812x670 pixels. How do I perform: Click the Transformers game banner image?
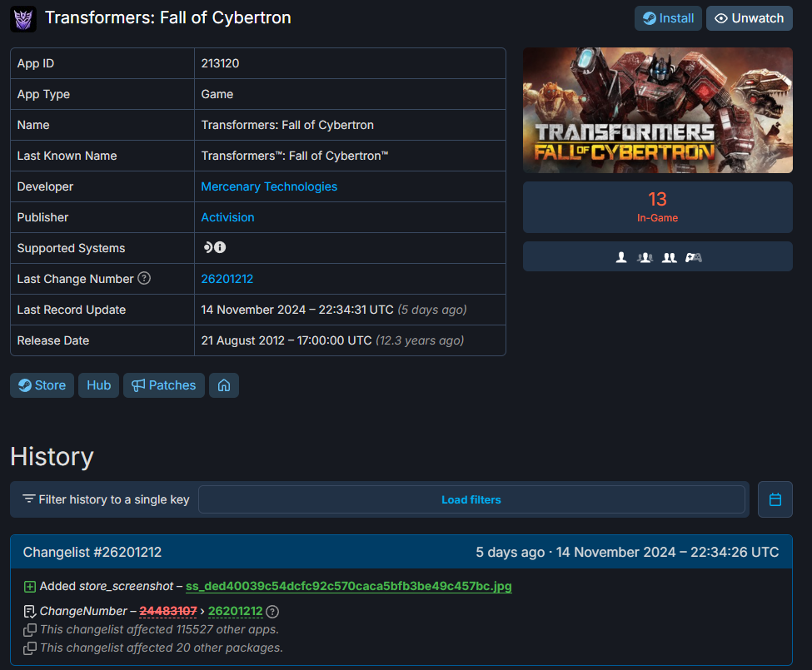tap(657, 110)
